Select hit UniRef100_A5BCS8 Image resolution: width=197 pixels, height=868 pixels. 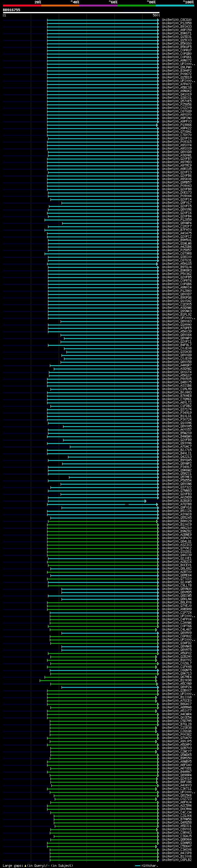[177, 88]
